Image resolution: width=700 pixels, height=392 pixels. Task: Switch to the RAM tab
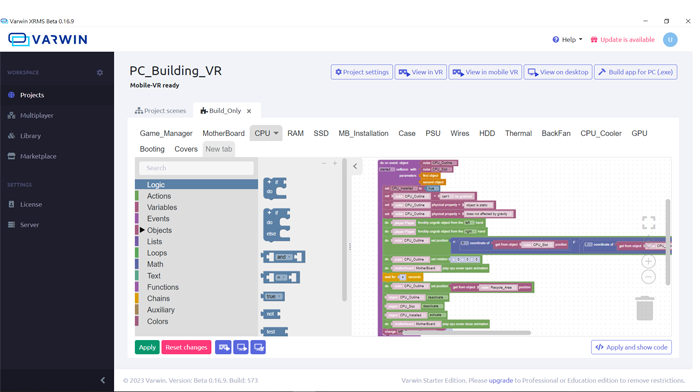pos(295,133)
